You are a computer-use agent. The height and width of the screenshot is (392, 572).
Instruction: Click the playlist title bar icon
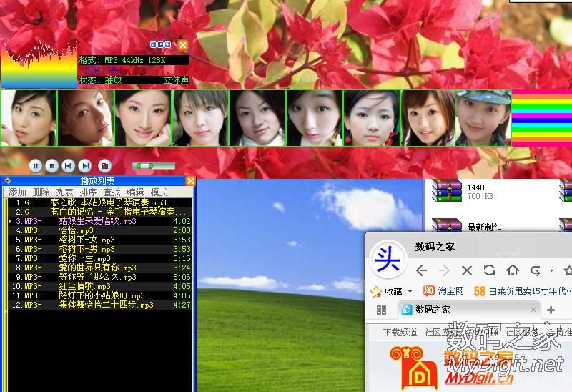click(x=7, y=180)
